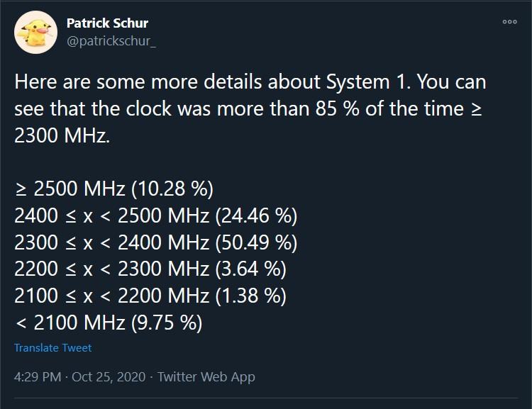This screenshot has height=409, width=532.
Task: Open the tweet's more options menu
Action: (x=509, y=22)
